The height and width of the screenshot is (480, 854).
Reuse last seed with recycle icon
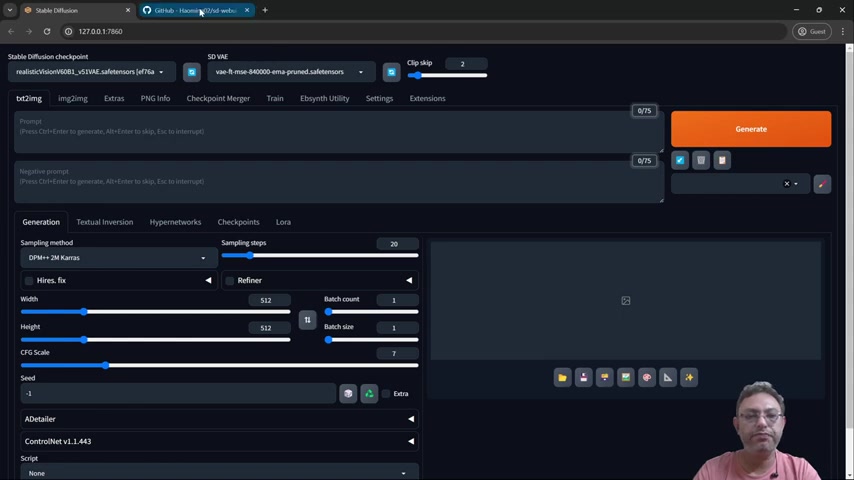369,393
